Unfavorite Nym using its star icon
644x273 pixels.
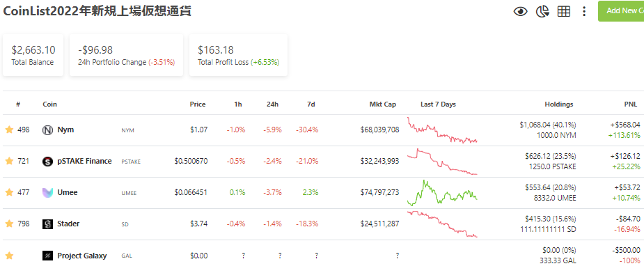[x=9, y=130]
